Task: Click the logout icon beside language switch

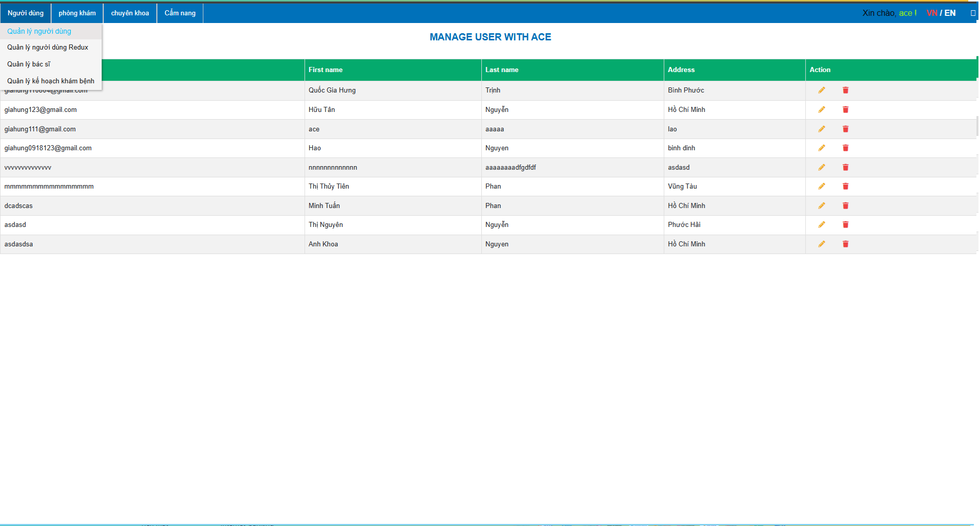Action: coord(973,13)
